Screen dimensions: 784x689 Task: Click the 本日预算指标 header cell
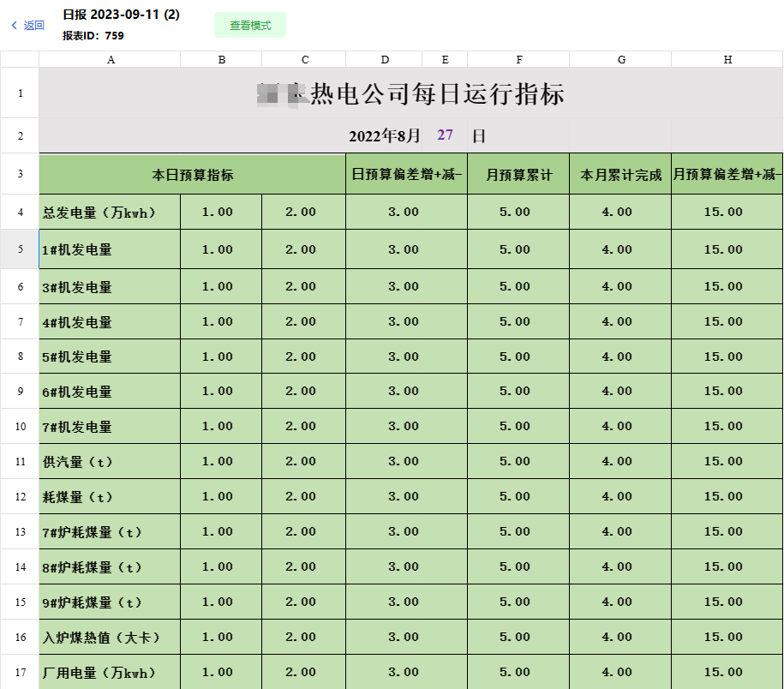(192, 174)
